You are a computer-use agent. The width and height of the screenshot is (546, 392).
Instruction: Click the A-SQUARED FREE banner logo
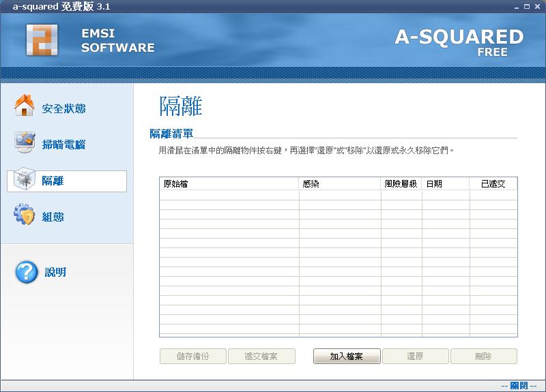point(459,42)
